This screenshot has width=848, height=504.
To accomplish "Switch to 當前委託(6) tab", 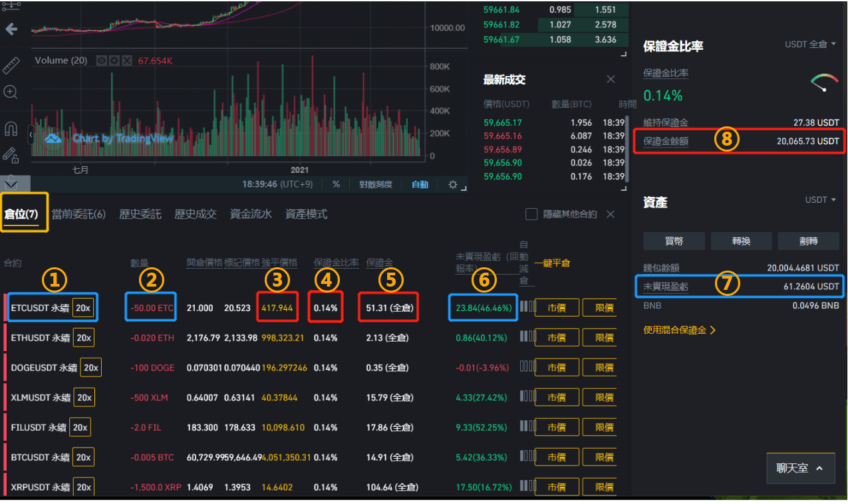I will pos(78,214).
